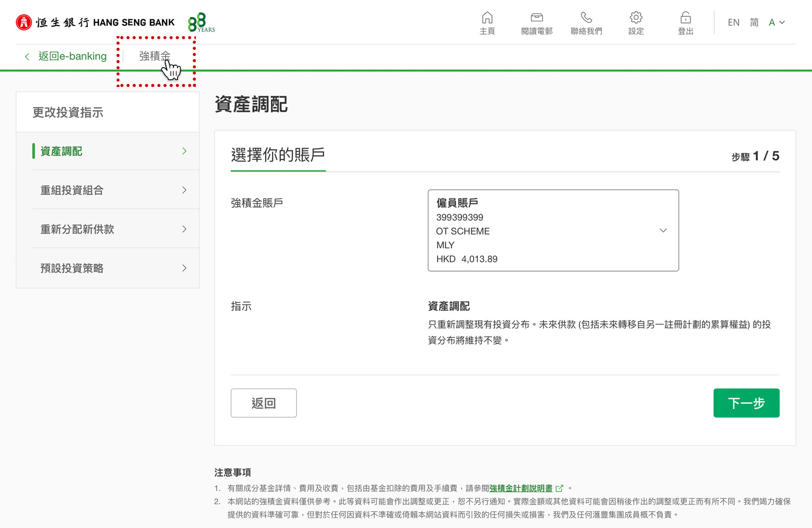This screenshot has height=528, width=812.
Task: Switch language to EN
Action: pos(733,22)
